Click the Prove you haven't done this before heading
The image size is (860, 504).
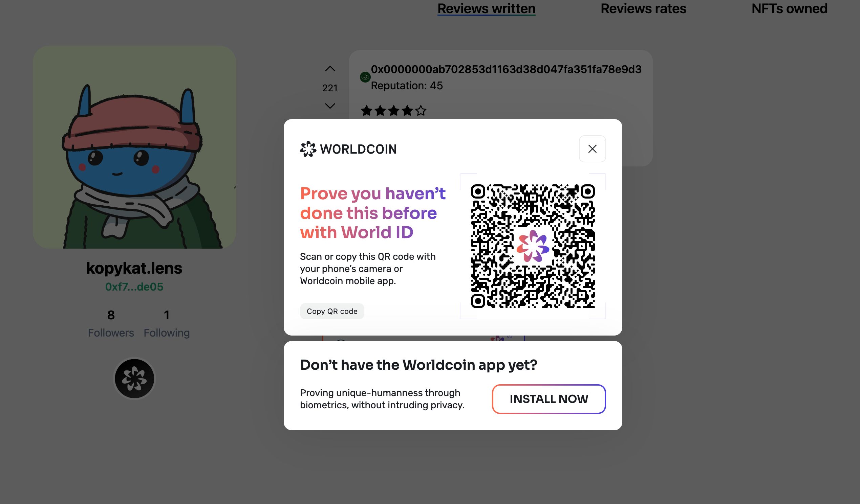373,213
